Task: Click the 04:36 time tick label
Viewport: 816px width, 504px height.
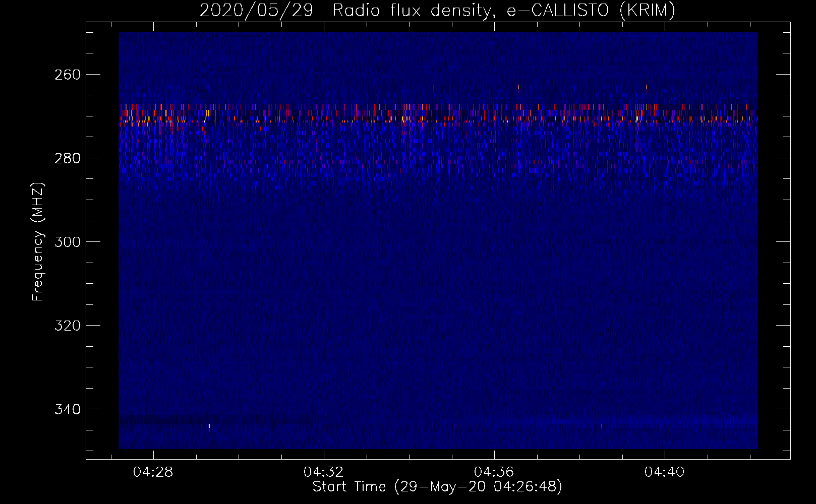Action: point(494,472)
